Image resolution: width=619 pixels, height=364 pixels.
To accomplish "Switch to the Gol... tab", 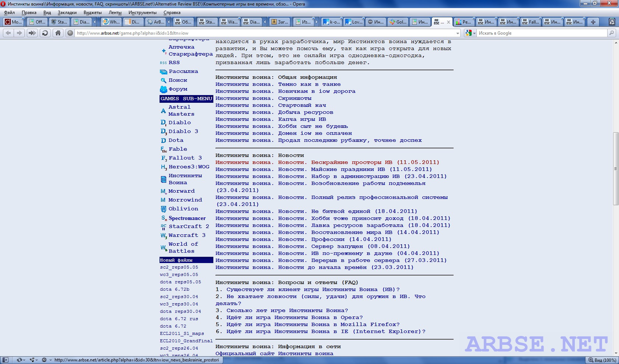I will pyautogui.click(x=398, y=22).
